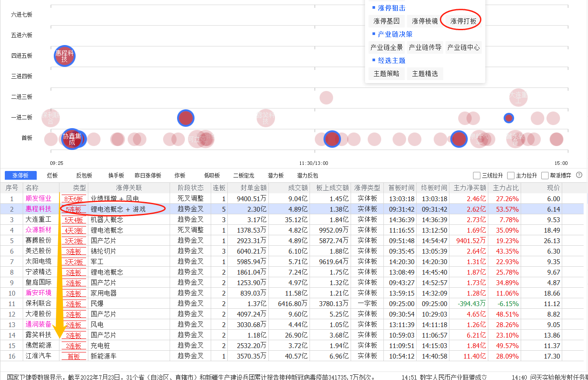This screenshot has height=380, width=588.
Task: Switch to the 换手板 tab
Action: (x=116, y=175)
